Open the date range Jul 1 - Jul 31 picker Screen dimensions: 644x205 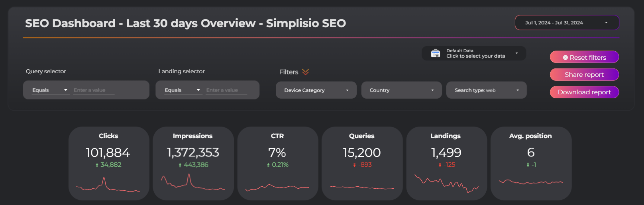pos(567,23)
